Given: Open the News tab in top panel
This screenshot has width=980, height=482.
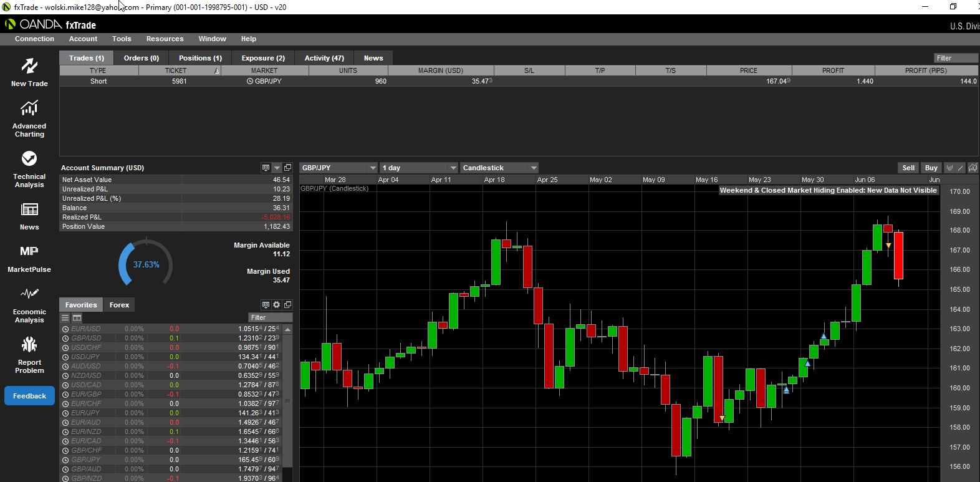Looking at the screenshot, I should (x=373, y=58).
